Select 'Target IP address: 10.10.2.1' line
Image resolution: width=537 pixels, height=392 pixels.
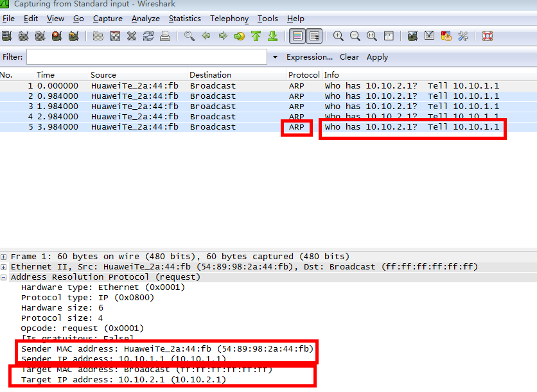click(123, 380)
